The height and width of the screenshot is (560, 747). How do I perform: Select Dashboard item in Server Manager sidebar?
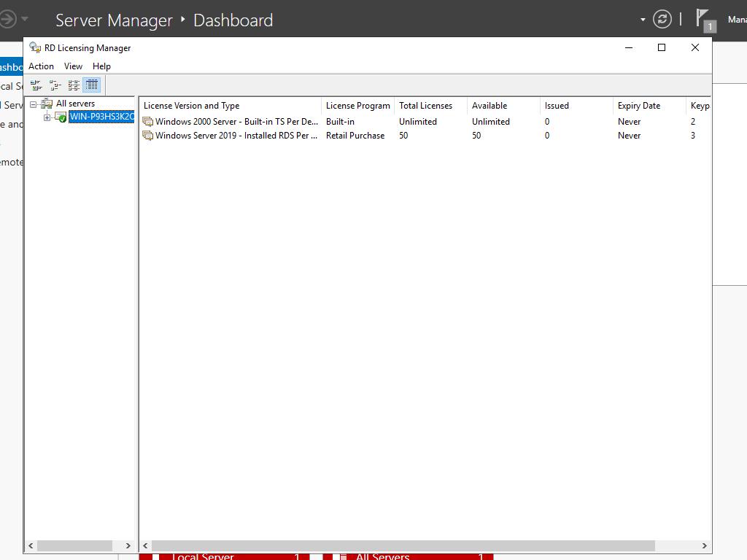[x=12, y=67]
